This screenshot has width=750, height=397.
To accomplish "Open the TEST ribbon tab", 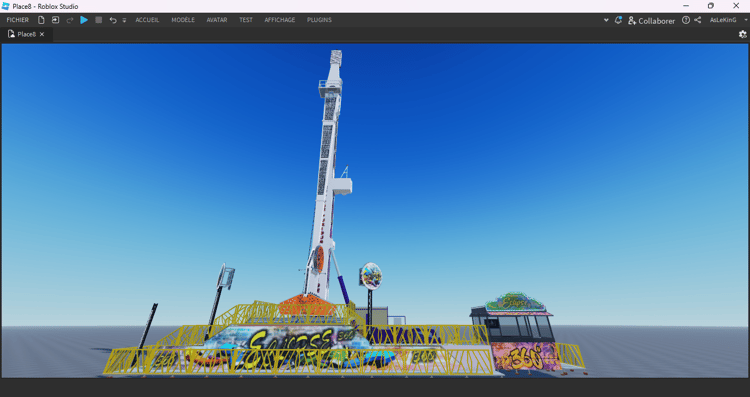I will coord(246,20).
